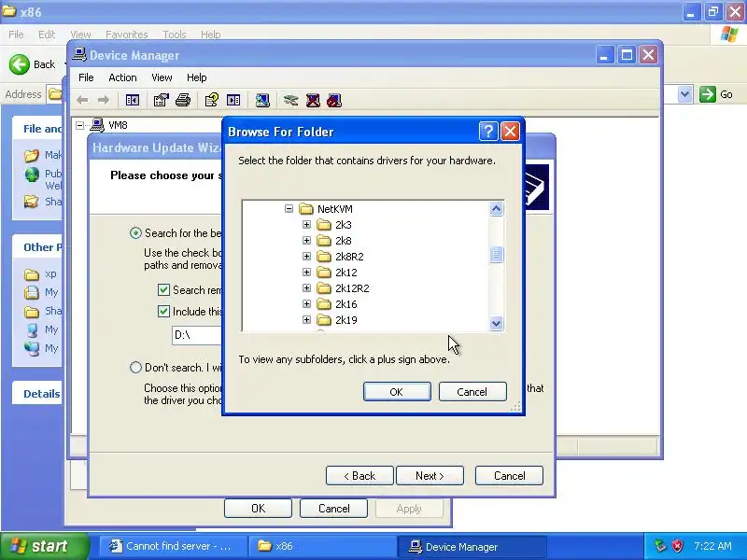Click Cancel in Browse For Folder dialog
Image resolution: width=747 pixels, height=560 pixels.
pos(472,391)
